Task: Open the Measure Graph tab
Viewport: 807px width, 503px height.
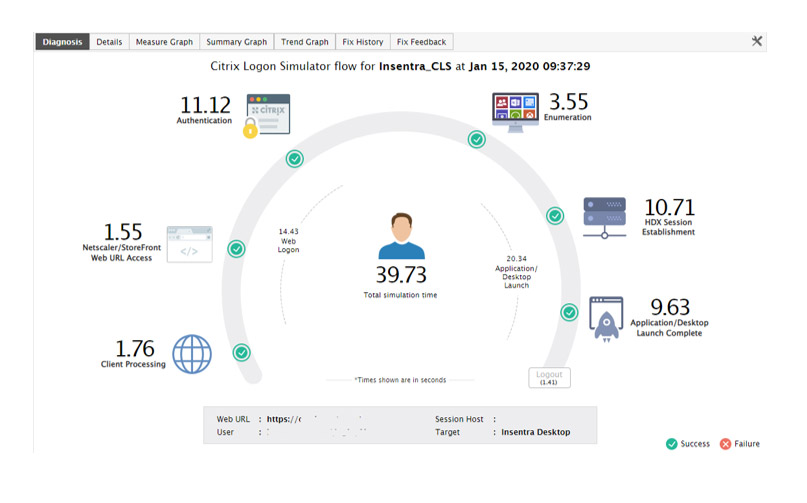Action: pos(164,42)
